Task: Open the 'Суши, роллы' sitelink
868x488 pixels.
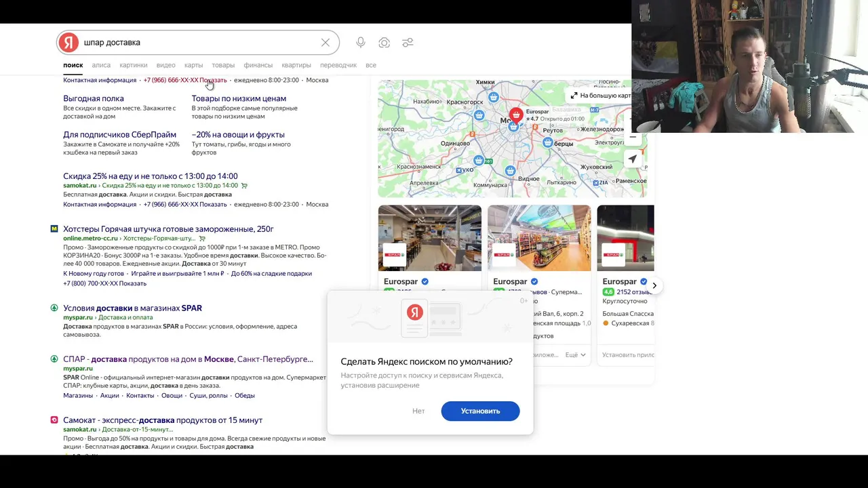Action: (208, 396)
